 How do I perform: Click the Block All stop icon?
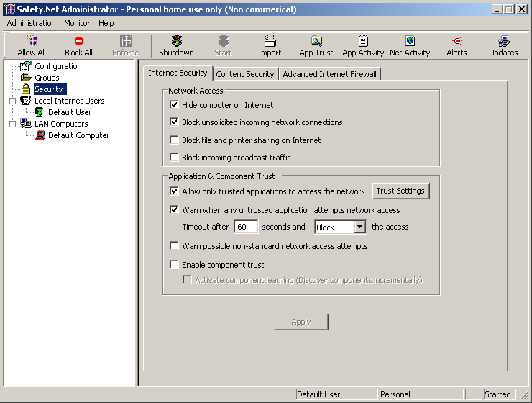click(78, 41)
